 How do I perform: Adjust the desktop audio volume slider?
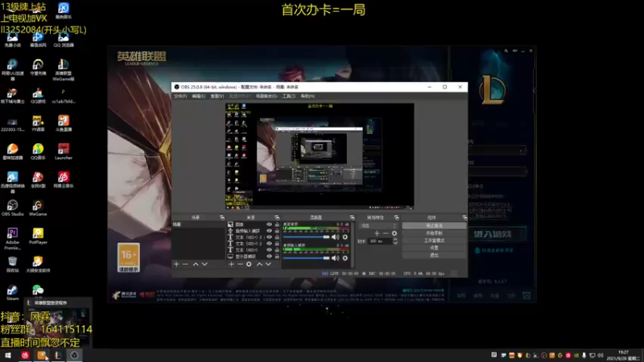[307, 237]
